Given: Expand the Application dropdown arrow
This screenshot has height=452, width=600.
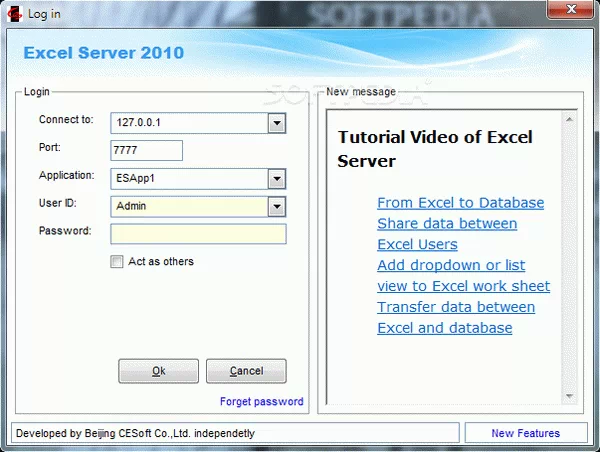Looking at the screenshot, I should coord(277,179).
